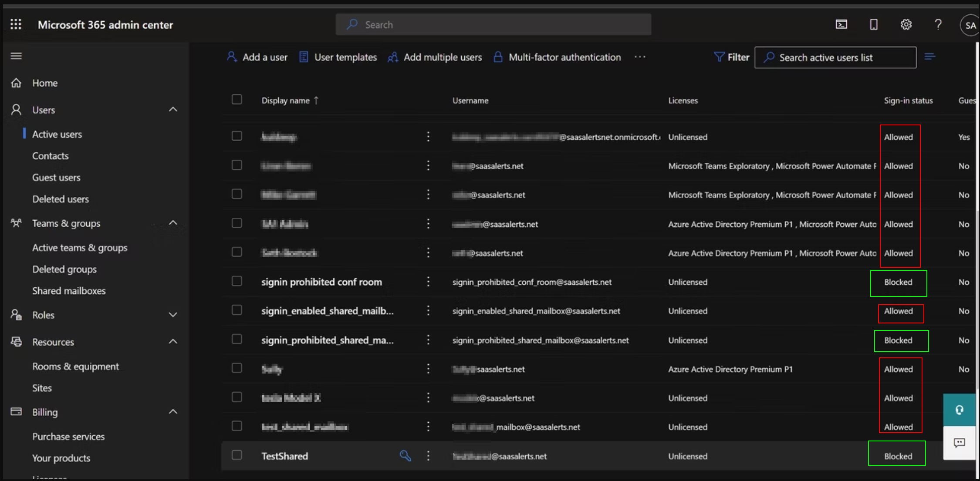The image size is (980, 481).
Task: Sort by Licenses column header
Action: (x=683, y=101)
